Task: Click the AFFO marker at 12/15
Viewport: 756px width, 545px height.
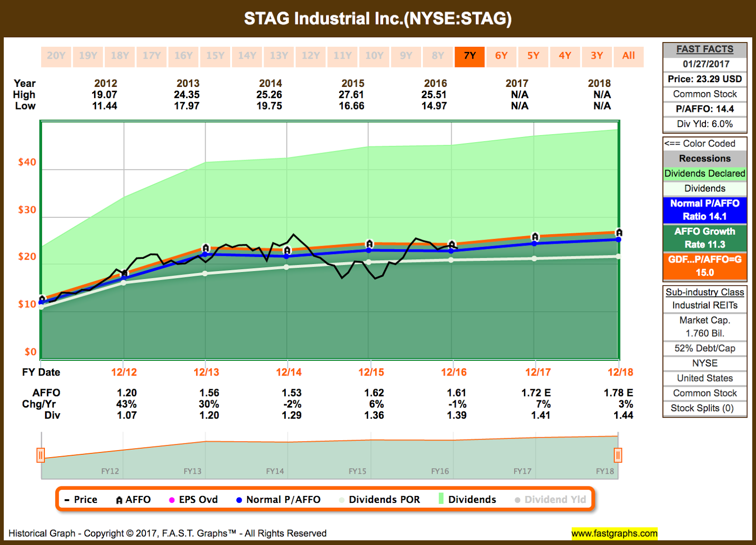Action: pyautogui.click(x=369, y=244)
